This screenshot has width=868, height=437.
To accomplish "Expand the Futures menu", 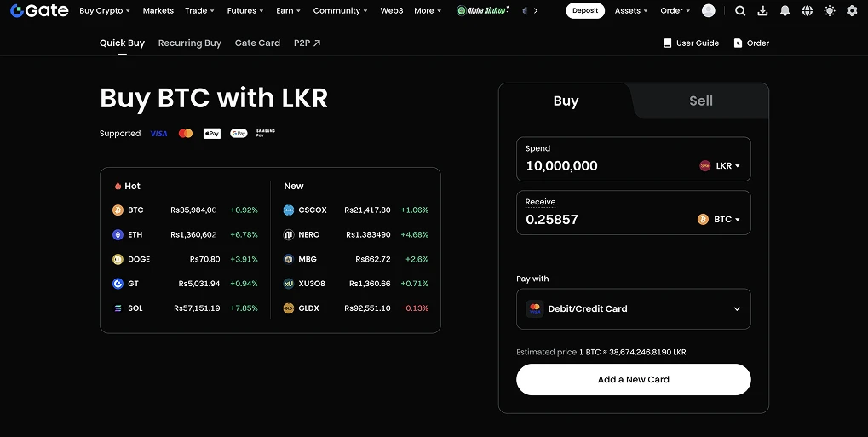I will [245, 10].
